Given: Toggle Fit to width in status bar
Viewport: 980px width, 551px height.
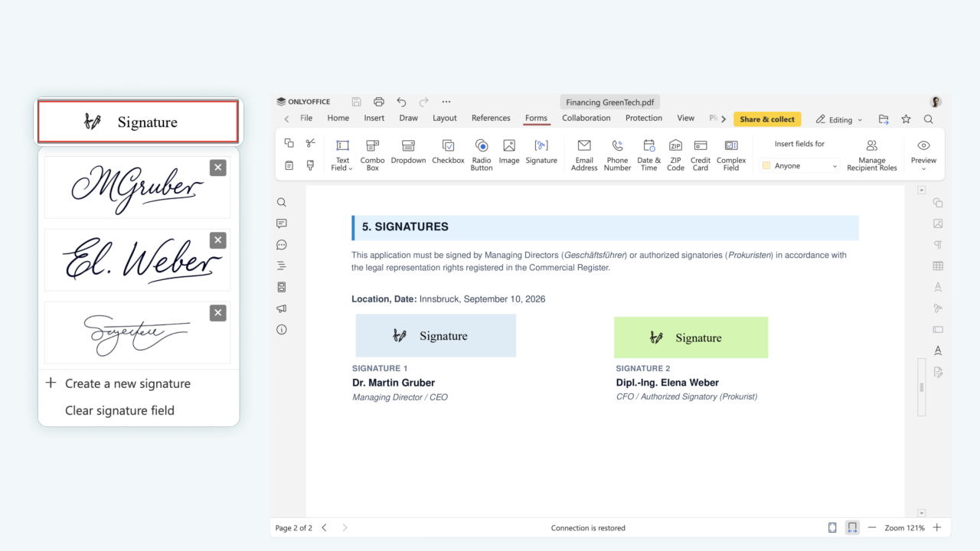Looking at the screenshot, I should click(851, 528).
